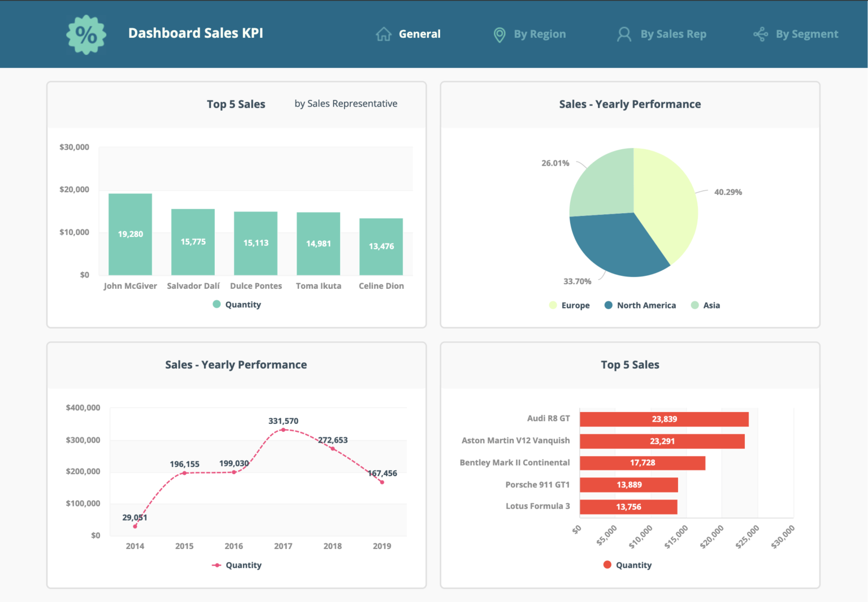Select the home icon next to General
The width and height of the screenshot is (868, 602).
[383, 34]
